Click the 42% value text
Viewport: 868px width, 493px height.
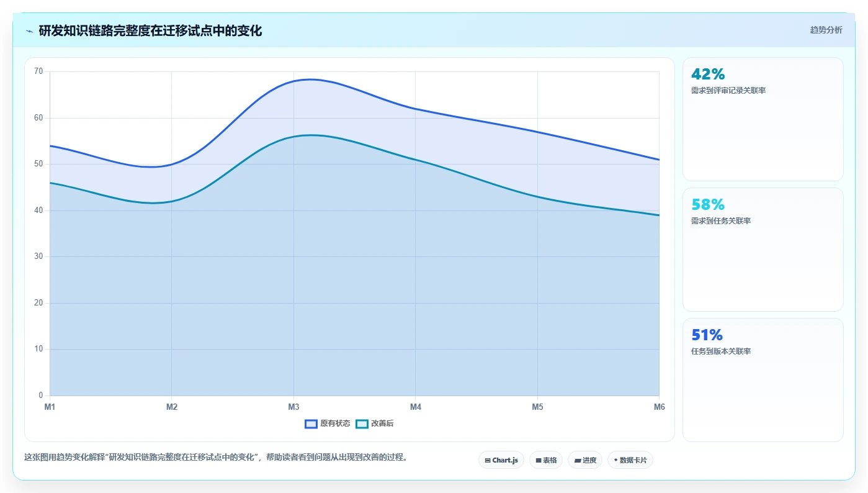pos(708,74)
